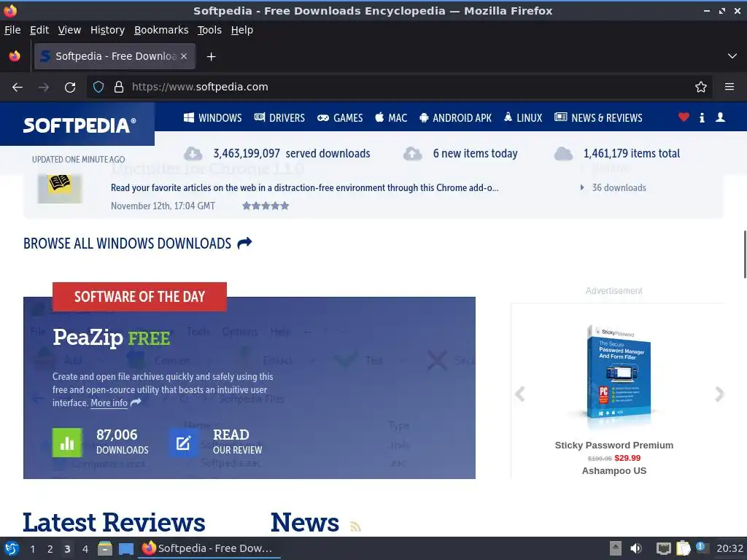Show next advertisement with right arrow
The height and width of the screenshot is (560, 747).
[x=719, y=394]
